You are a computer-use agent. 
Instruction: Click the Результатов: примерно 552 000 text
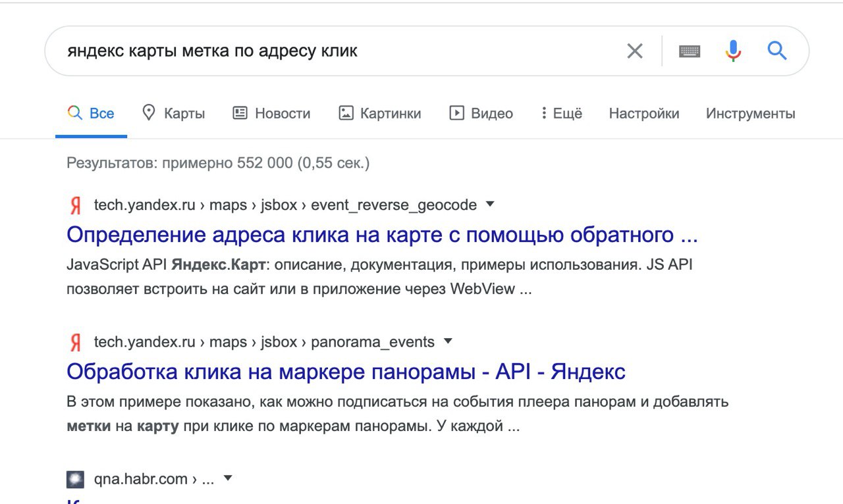[x=218, y=163]
